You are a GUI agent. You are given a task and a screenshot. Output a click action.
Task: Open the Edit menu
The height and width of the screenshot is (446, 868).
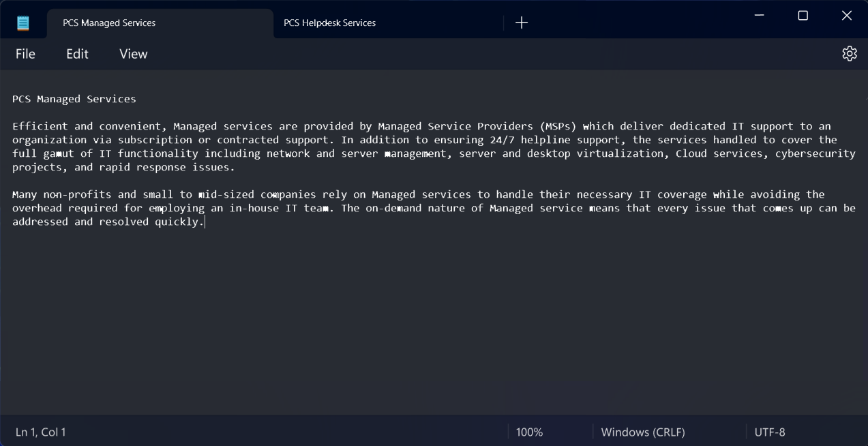(77, 54)
